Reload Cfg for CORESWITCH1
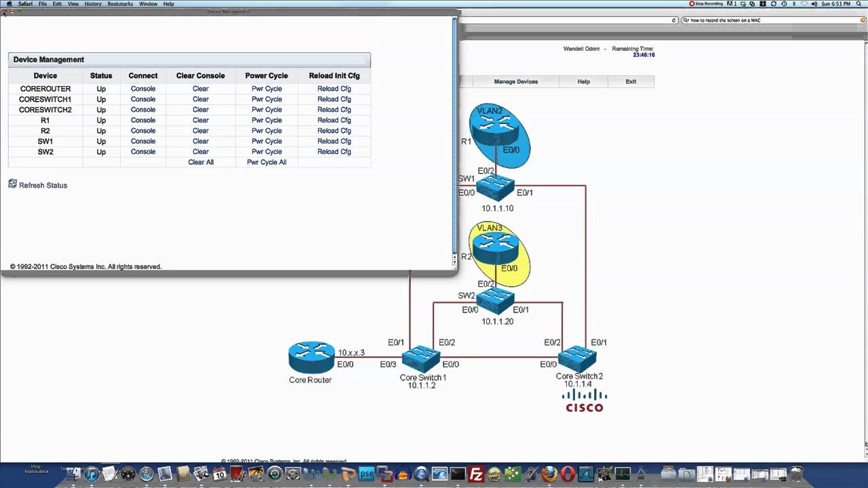Viewport: 868px width, 488px height. click(334, 99)
